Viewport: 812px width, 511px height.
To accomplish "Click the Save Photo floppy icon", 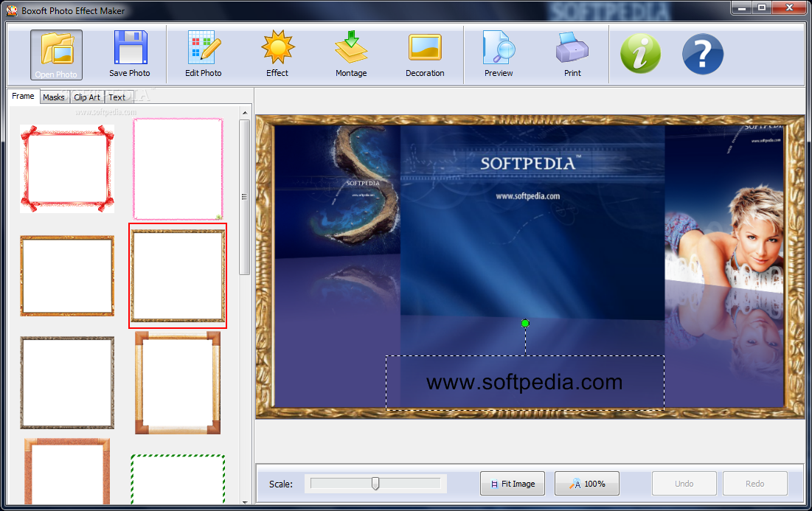I will click(x=130, y=48).
